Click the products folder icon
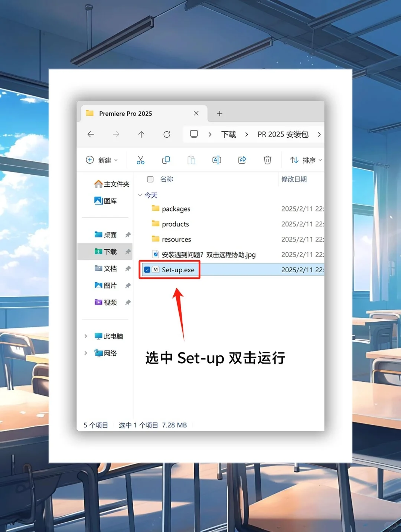The width and height of the screenshot is (401, 532). [156, 223]
